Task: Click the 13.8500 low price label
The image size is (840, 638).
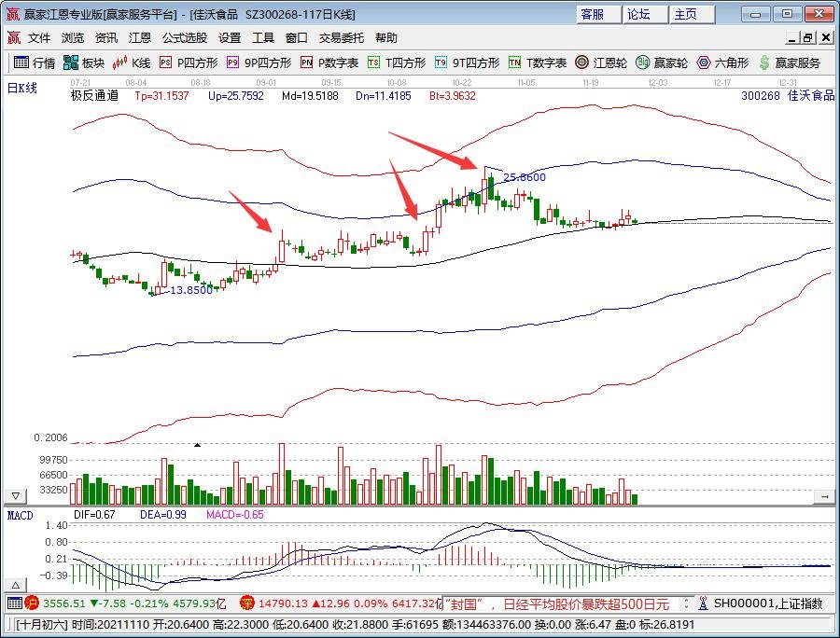Action: (x=191, y=290)
